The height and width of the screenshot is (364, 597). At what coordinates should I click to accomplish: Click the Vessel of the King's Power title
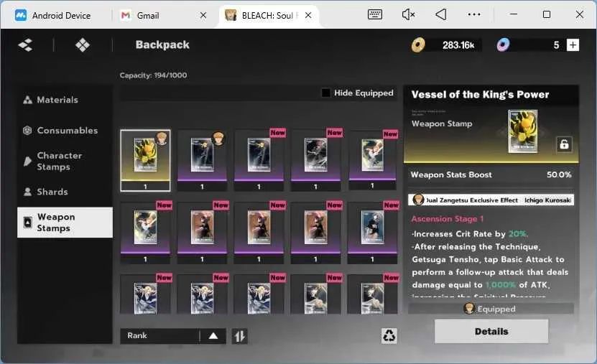click(x=480, y=94)
